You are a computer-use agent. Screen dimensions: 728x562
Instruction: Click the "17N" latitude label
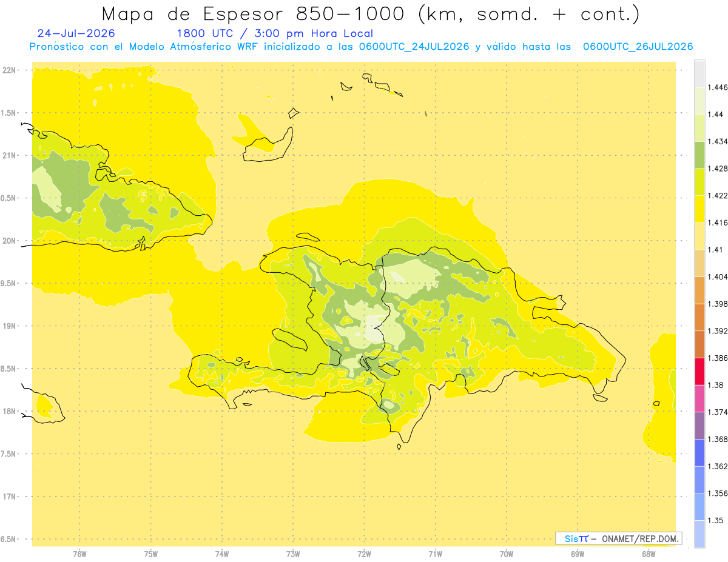click(x=10, y=497)
